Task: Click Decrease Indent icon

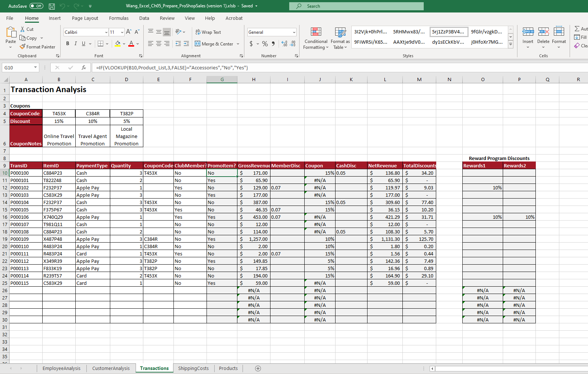Action: [x=178, y=44]
